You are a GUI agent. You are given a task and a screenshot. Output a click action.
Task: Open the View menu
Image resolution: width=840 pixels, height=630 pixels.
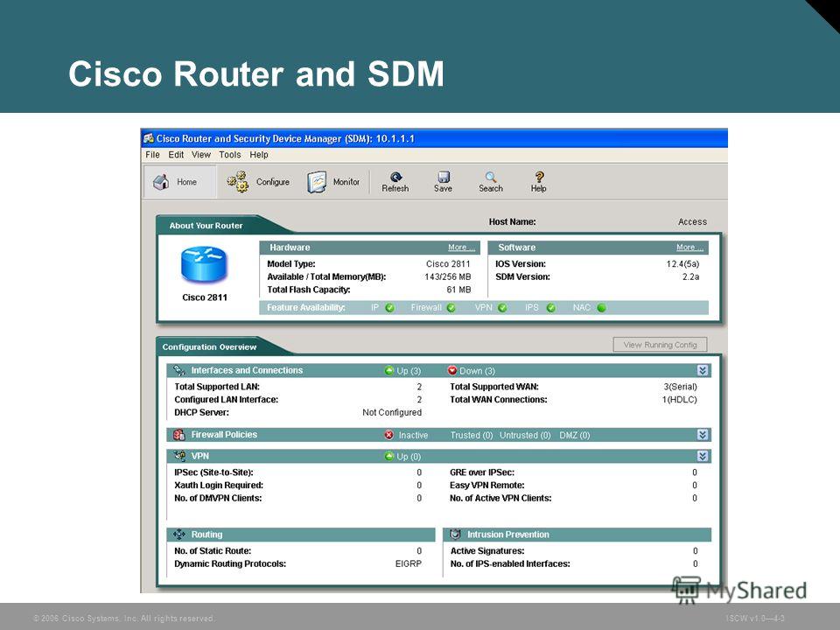201,154
